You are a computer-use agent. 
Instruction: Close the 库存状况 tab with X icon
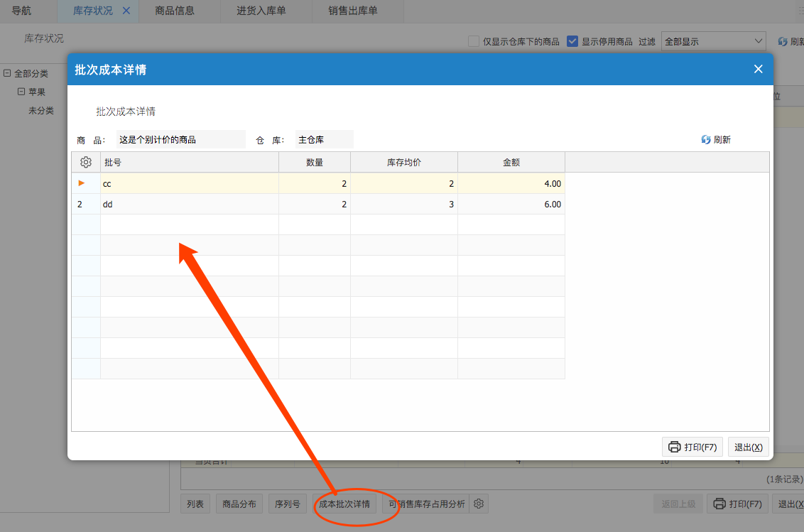[126, 11]
